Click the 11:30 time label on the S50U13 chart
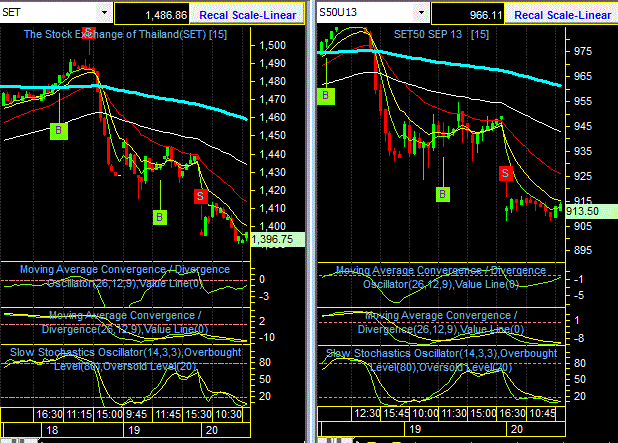The image size is (618, 443). point(454,414)
